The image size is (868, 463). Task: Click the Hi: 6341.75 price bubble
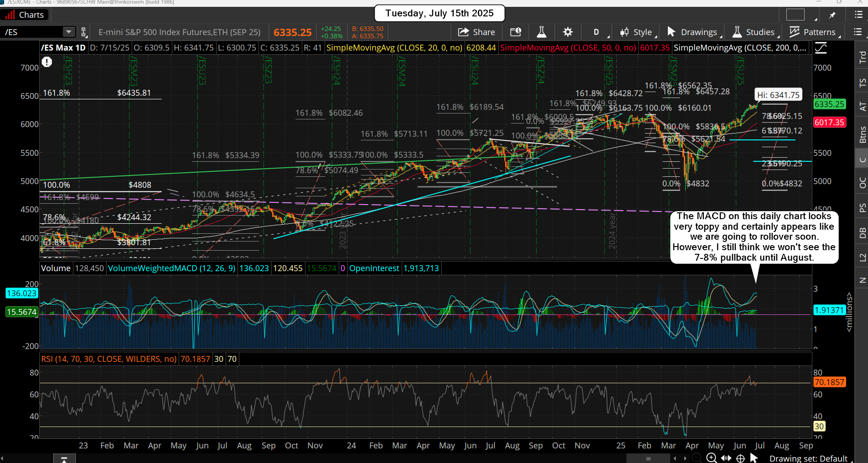778,95
